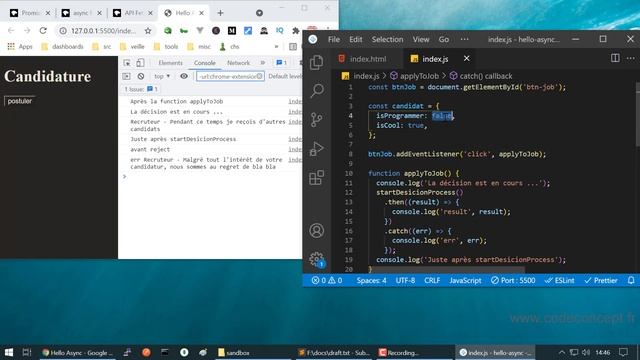
Task: Bookmark this page with the star icon
Action: coord(148,31)
